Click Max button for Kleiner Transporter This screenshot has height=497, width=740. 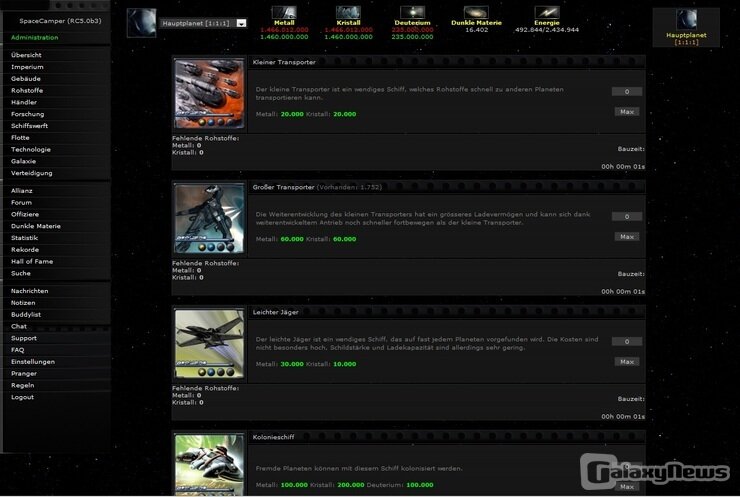click(x=627, y=112)
